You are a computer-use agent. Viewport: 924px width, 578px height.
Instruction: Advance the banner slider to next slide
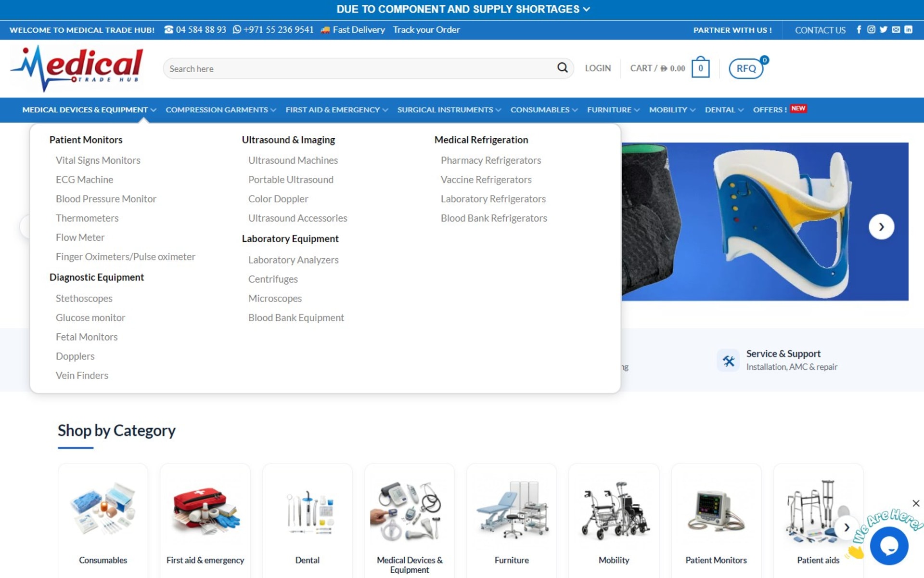pos(881,226)
